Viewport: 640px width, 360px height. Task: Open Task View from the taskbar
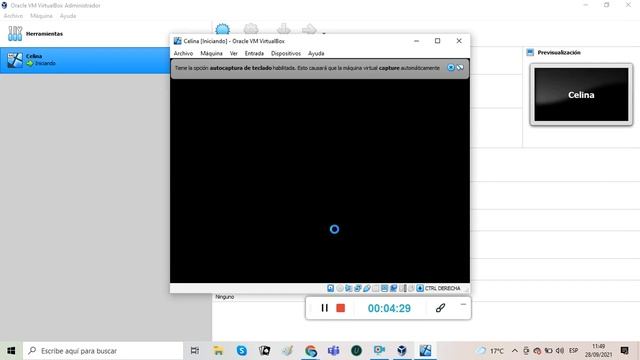tap(195, 351)
